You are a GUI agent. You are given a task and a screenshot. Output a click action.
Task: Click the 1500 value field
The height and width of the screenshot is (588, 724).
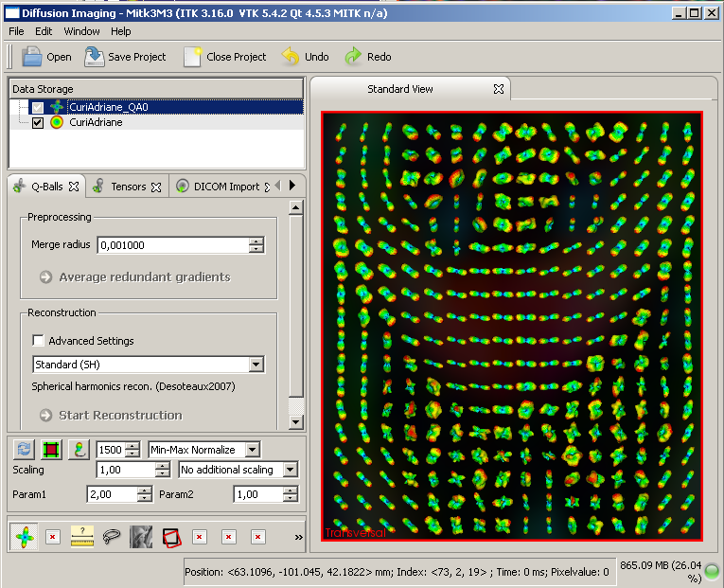point(111,450)
